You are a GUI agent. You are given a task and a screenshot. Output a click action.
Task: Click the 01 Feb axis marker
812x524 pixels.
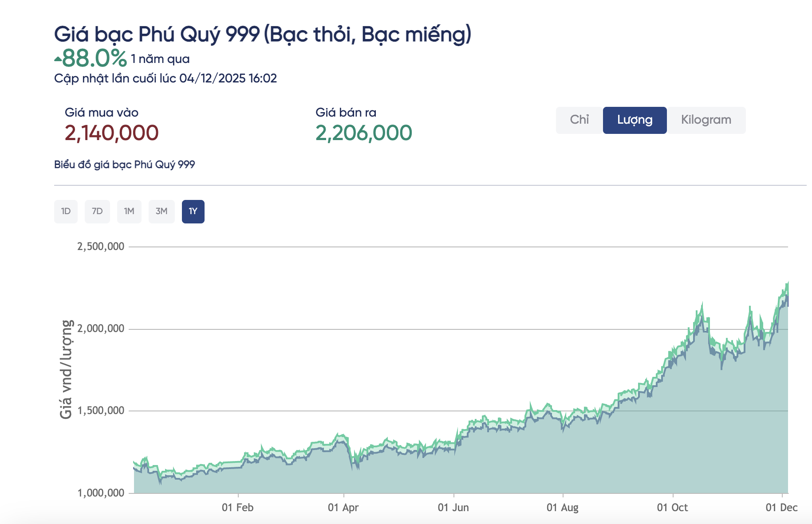pyautogui.click(x=238, y=508)
